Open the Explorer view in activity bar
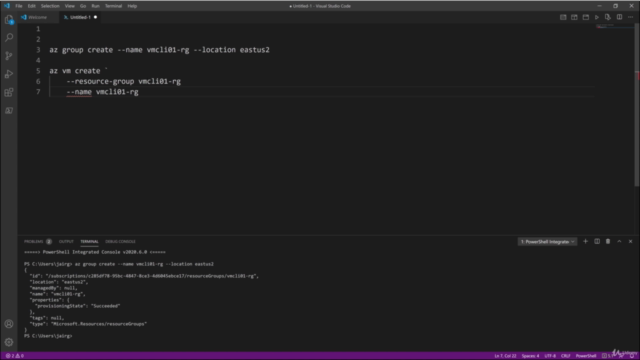640x360 pixels. coord(9,19)
